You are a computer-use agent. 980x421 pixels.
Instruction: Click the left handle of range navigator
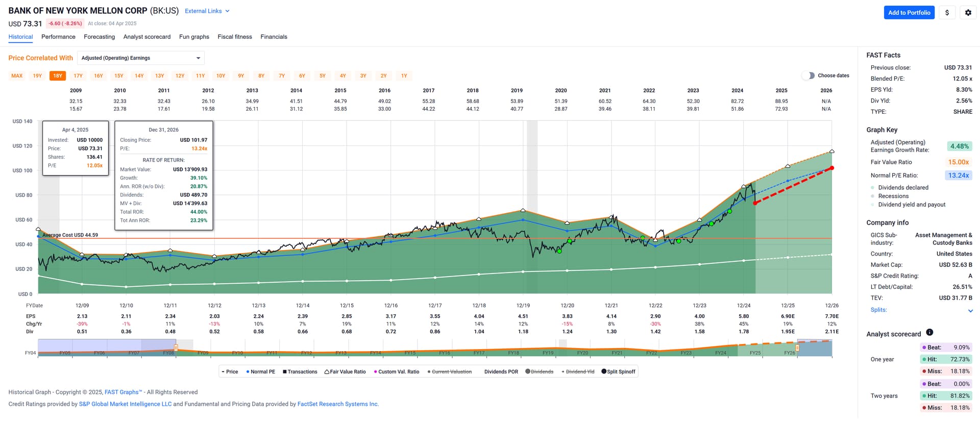click(x=176, y=348)
